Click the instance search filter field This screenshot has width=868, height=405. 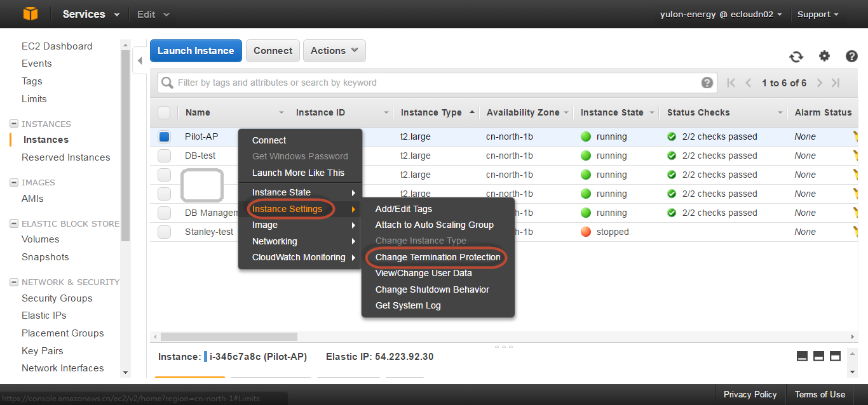[x=432, y=83]
